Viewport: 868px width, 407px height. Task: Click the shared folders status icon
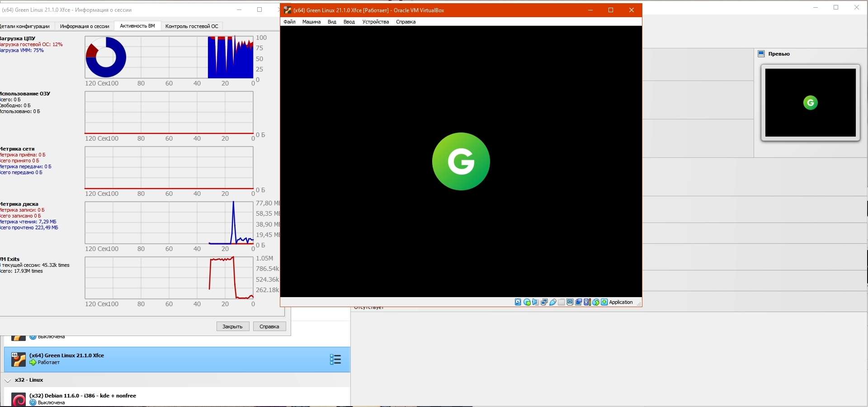click(561, 302)
